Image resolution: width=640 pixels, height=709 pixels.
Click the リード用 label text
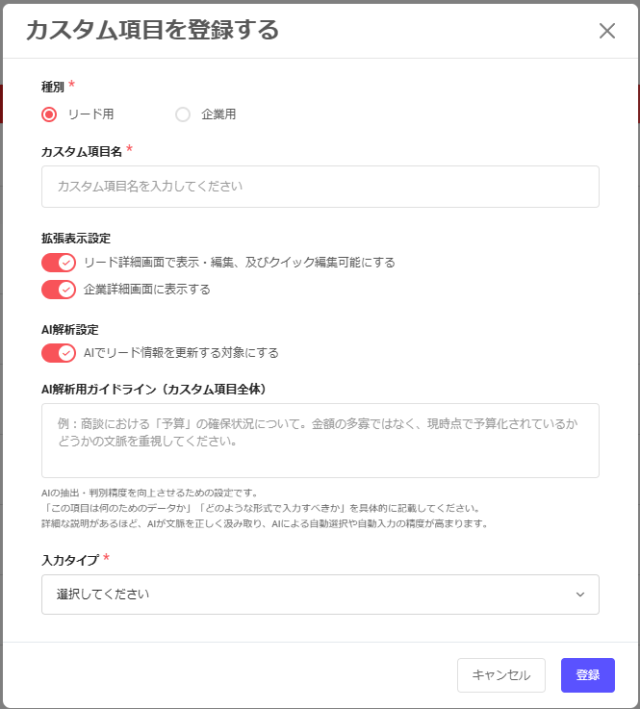(x=90, y=114)
